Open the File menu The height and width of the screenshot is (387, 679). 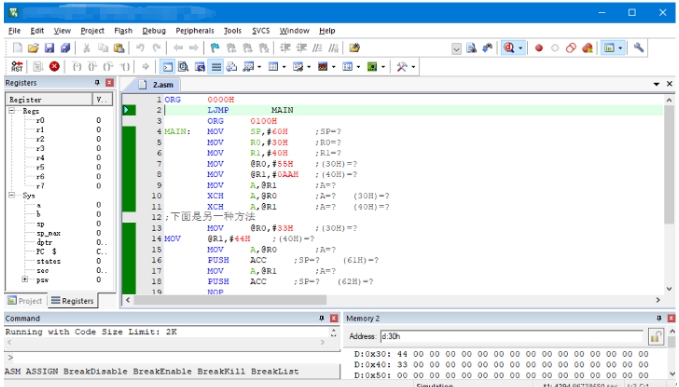point(14,31)
